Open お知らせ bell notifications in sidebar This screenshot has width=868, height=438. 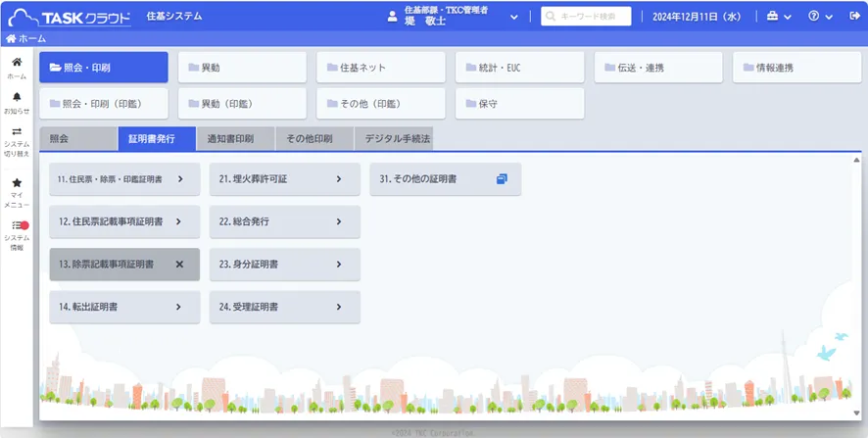point(17,97)
